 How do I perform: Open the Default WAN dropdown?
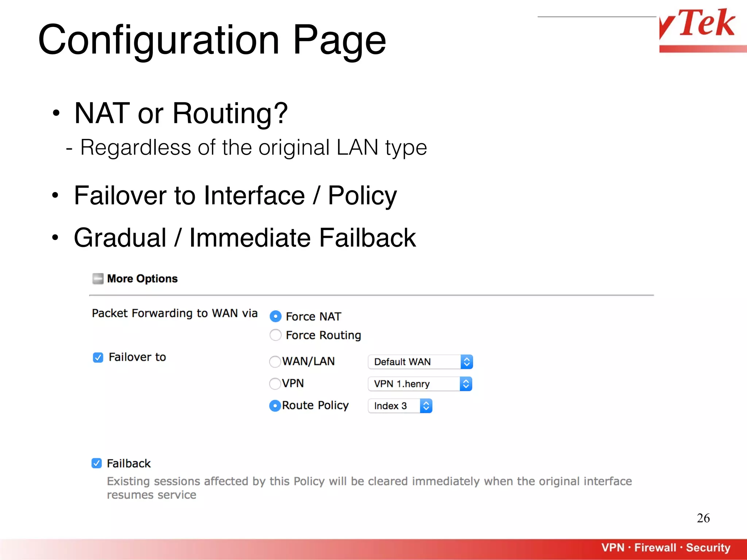(x=421, y=362)
